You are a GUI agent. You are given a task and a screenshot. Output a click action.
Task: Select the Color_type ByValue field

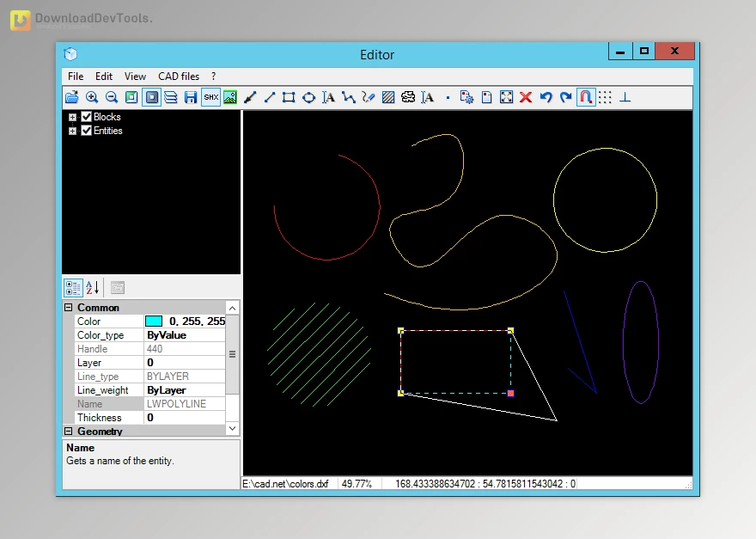(185, 335)
